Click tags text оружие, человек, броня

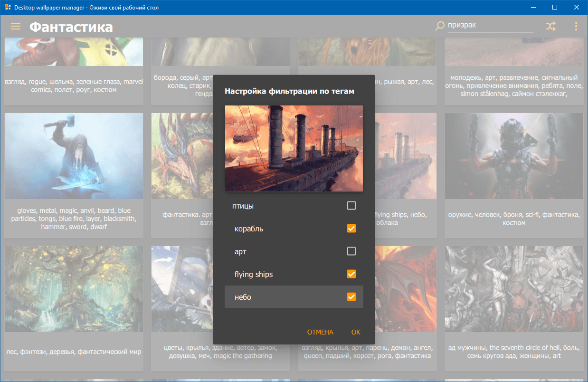point(514,219)
